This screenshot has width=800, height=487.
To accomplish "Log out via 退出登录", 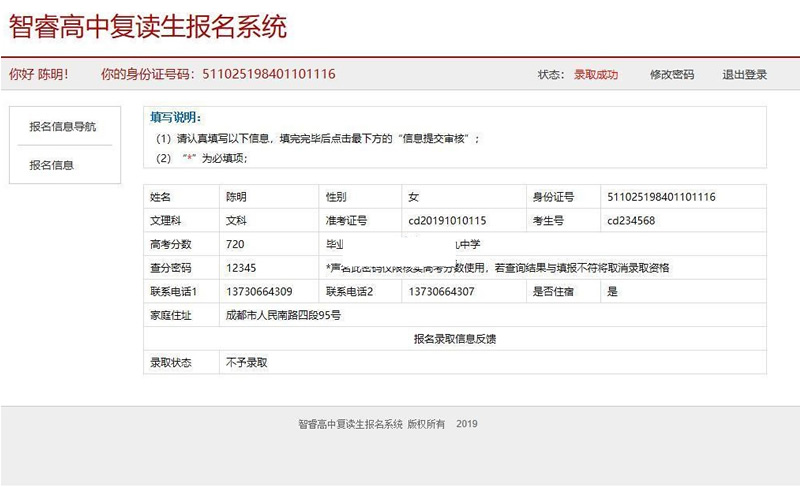I will pyautogui.click(x=744, y=74).
